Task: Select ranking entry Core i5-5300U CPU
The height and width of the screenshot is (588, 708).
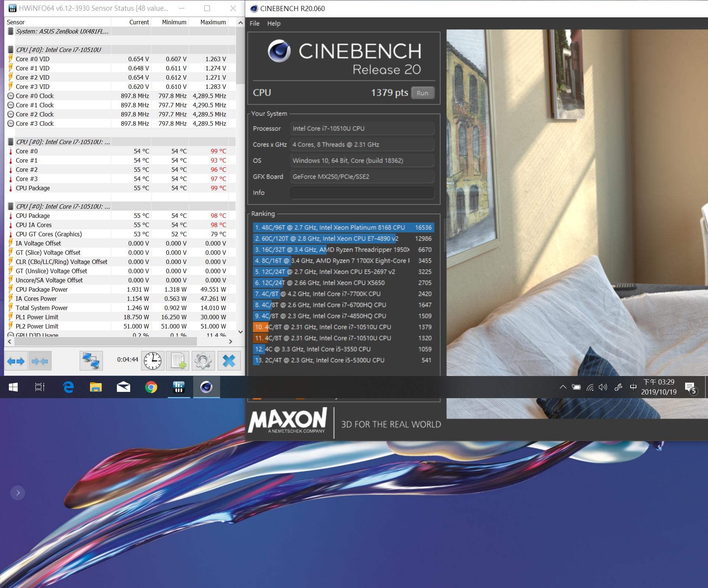Action: click(343, 360)
